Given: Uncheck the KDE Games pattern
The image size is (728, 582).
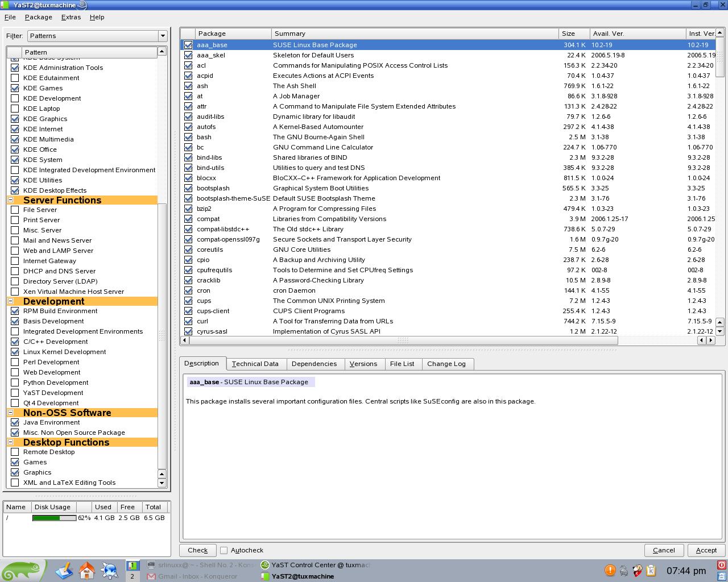Looking at the screenshot, I should (15, 88).
